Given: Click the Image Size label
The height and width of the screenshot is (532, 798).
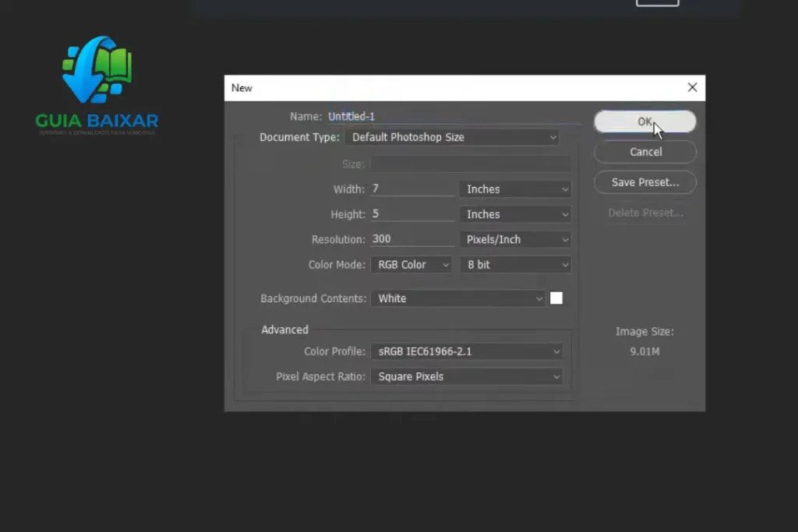Looking at the screenshot, I should (644, 332).
